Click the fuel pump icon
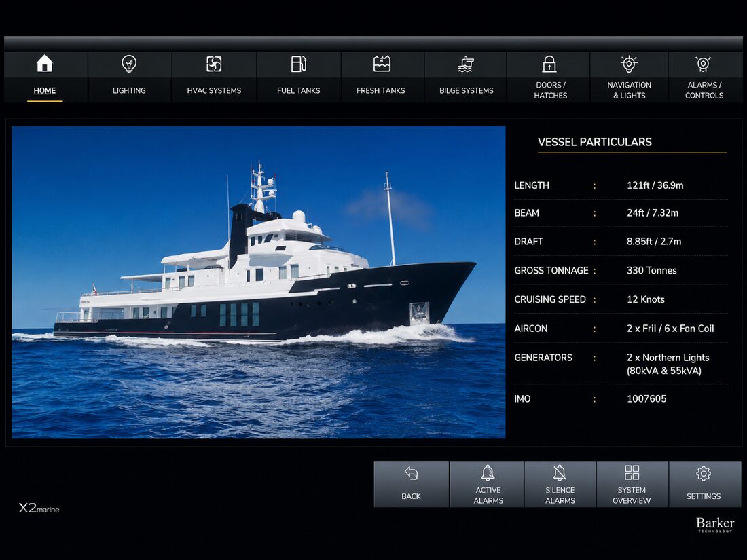 tap(298, 64)
